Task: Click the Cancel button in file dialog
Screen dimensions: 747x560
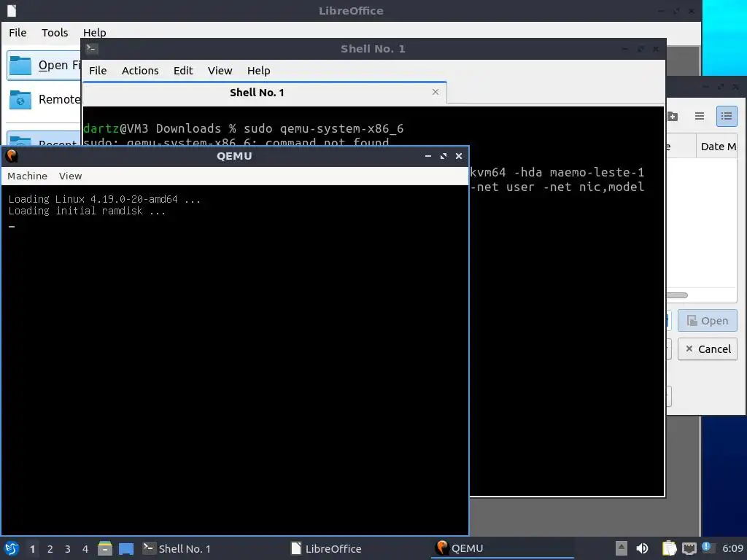Action: [708, 349]
